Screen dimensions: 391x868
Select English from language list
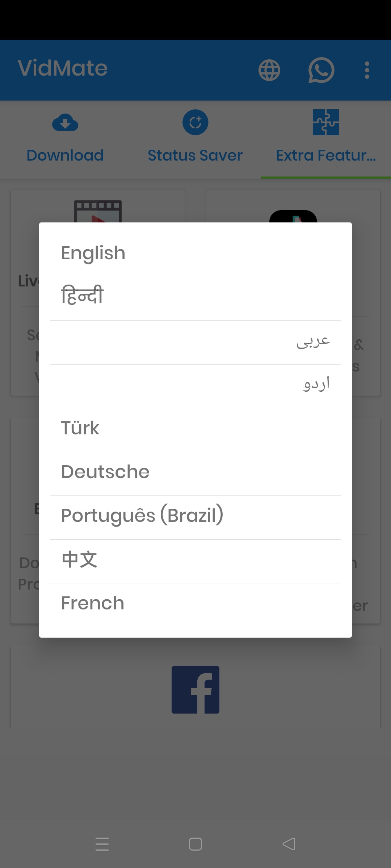pyautogui.click(x=195, y=253)
